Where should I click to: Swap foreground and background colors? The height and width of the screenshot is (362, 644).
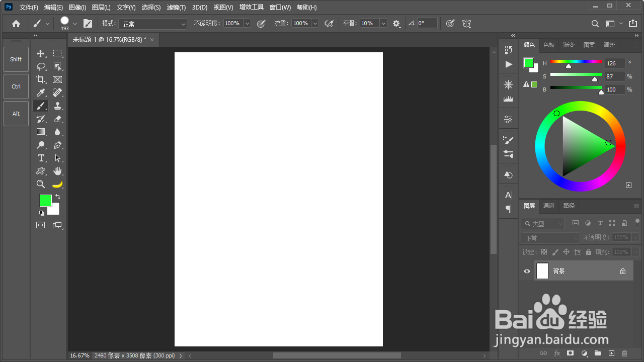58,197
